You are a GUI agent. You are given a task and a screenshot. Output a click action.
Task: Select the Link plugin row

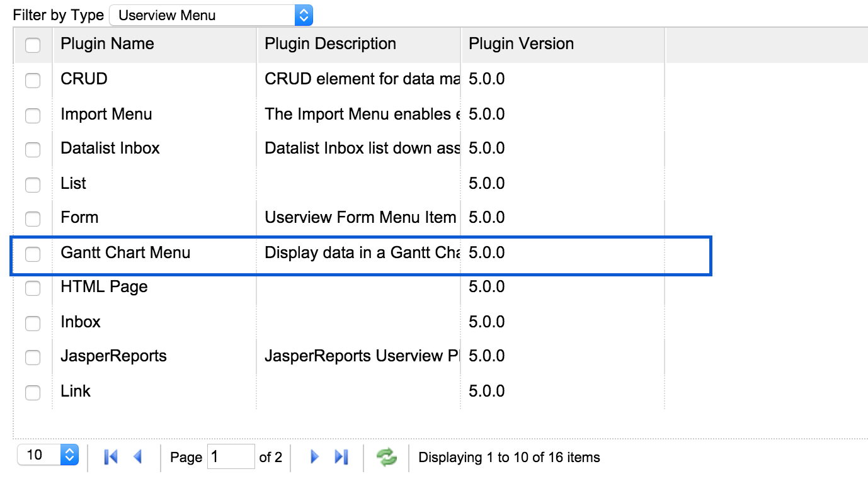pyautogui.click(x=76, y=392)
